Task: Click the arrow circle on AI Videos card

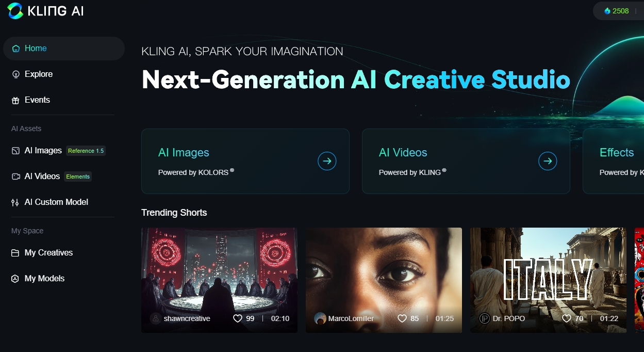Action: click(548, 161)
